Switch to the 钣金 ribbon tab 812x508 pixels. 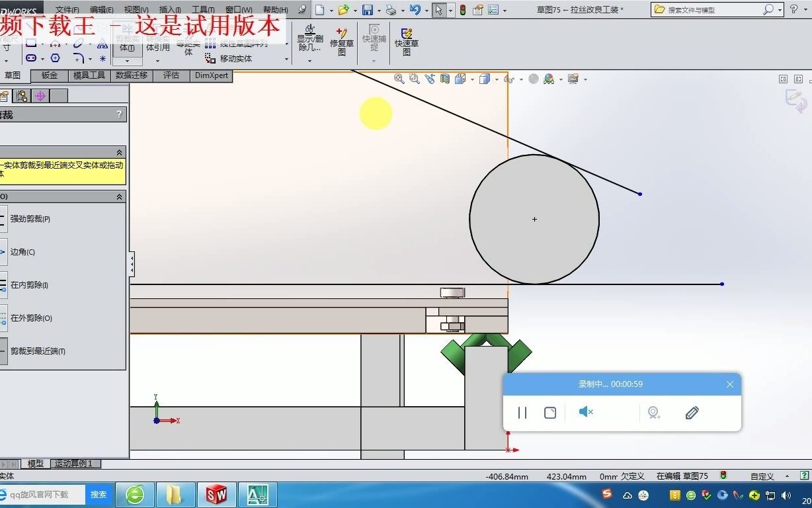click(x=50, y=75)
